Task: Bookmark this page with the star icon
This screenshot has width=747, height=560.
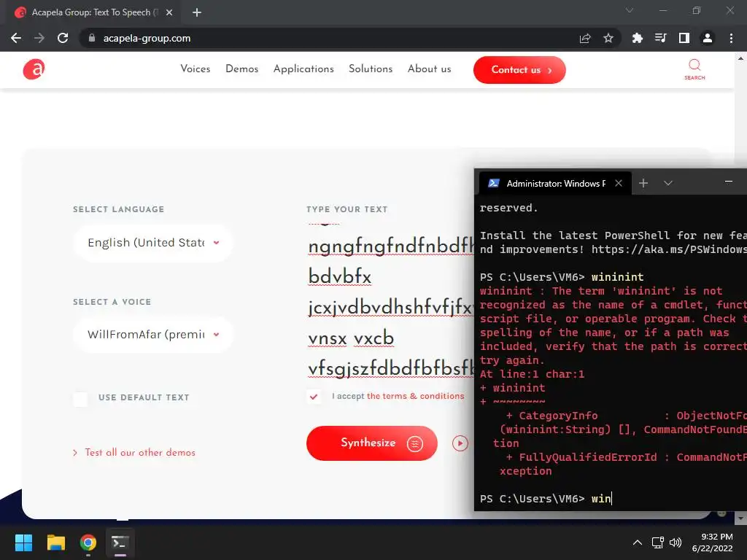Action: coord(608,38)
